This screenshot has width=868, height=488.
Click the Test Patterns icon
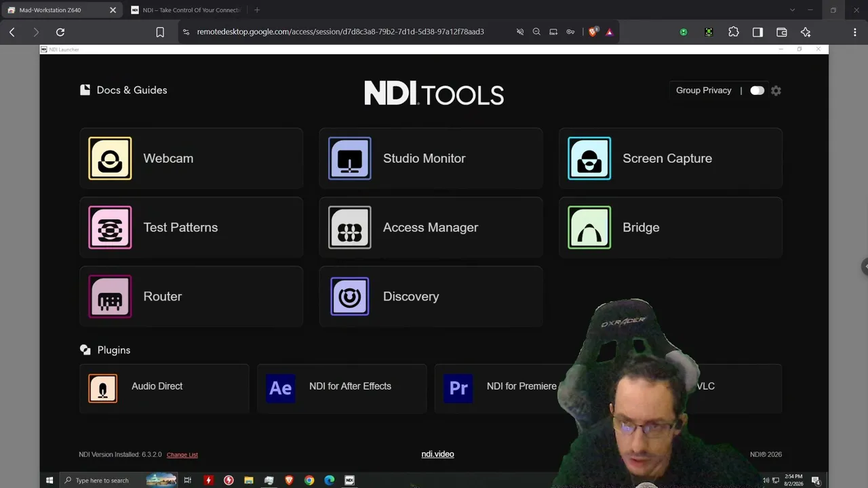[110, 228]
